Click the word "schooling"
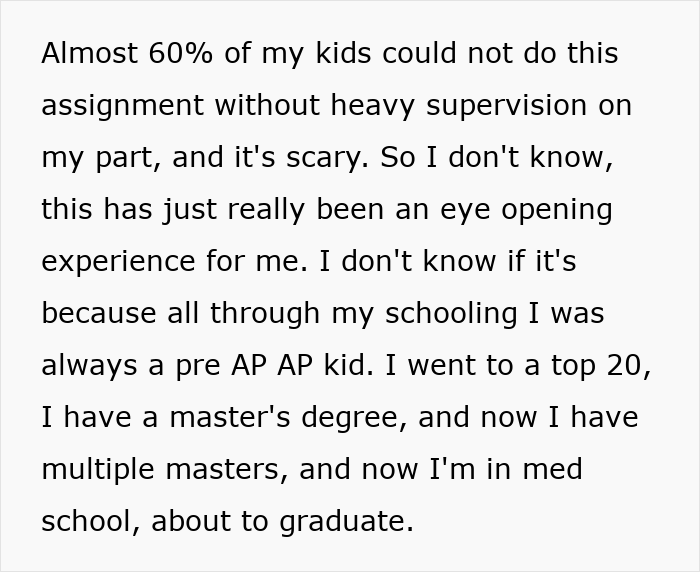 [x=451, y=313]
